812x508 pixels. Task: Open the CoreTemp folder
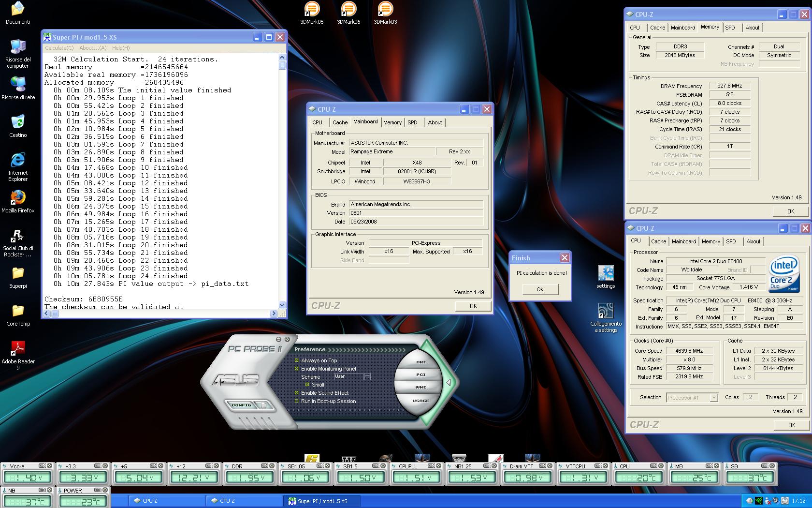pos(18,314)
